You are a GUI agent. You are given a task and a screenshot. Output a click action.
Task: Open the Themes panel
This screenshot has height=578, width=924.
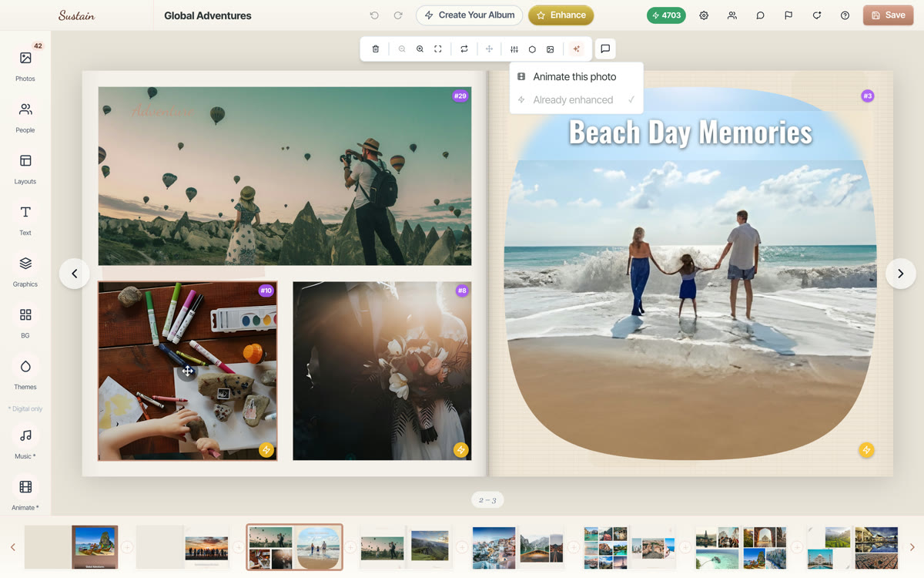coord(25,373)
